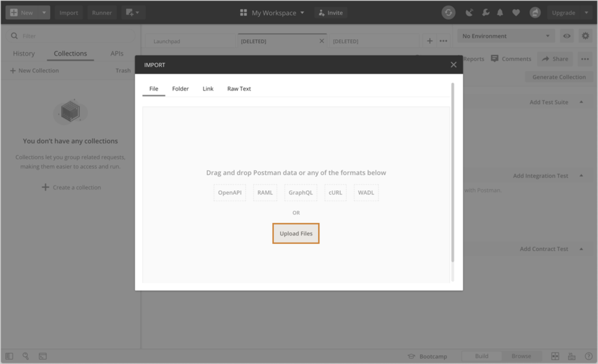Open the My Workspace switcher dropdown
The width and height of the screenshot is (598, 364).
tap(272, 13)
